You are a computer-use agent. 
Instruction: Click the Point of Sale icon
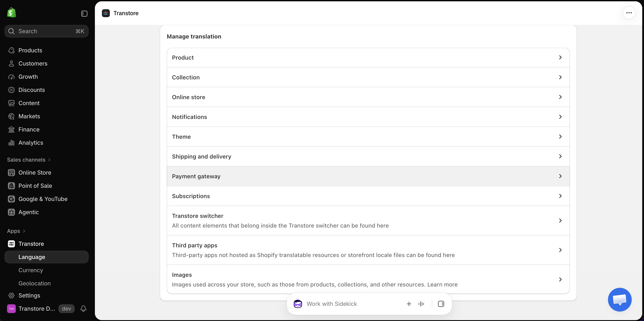(x=11, y=186)
